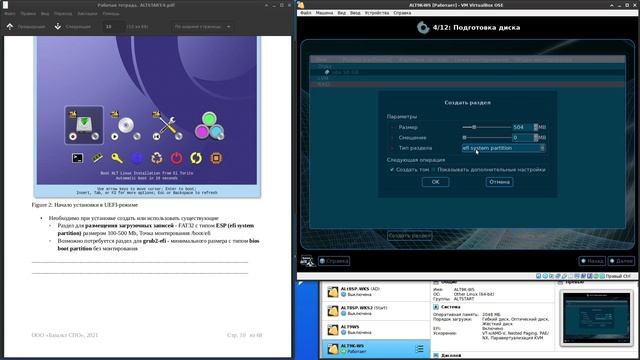This screenshot has height=360, width=640.
Task: Select the sda disk row in disk list
Action: click(x=467, y=72)
